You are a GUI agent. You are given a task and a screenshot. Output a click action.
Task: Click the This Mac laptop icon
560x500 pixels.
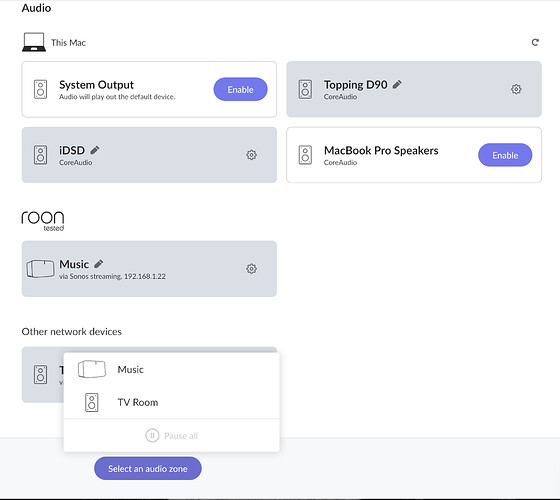[x=34, y=42]
